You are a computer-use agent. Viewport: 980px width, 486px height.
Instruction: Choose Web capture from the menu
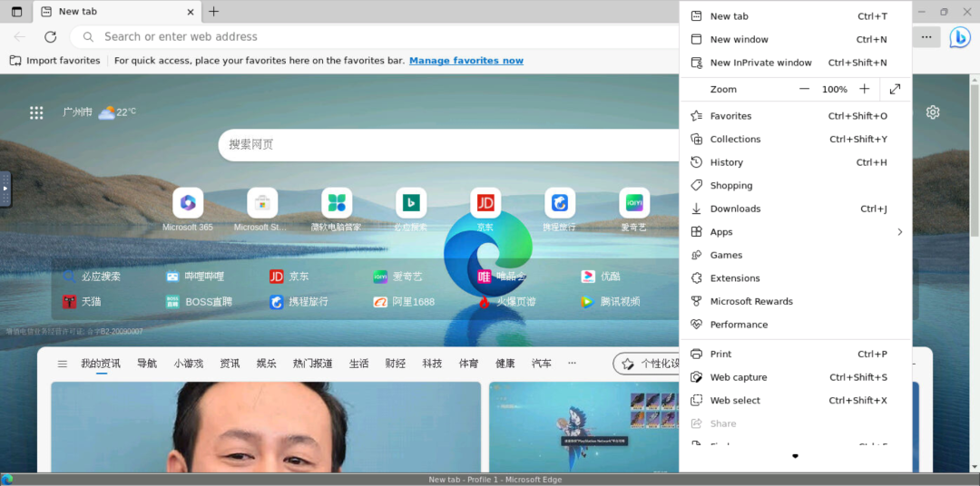coord(795,377)
